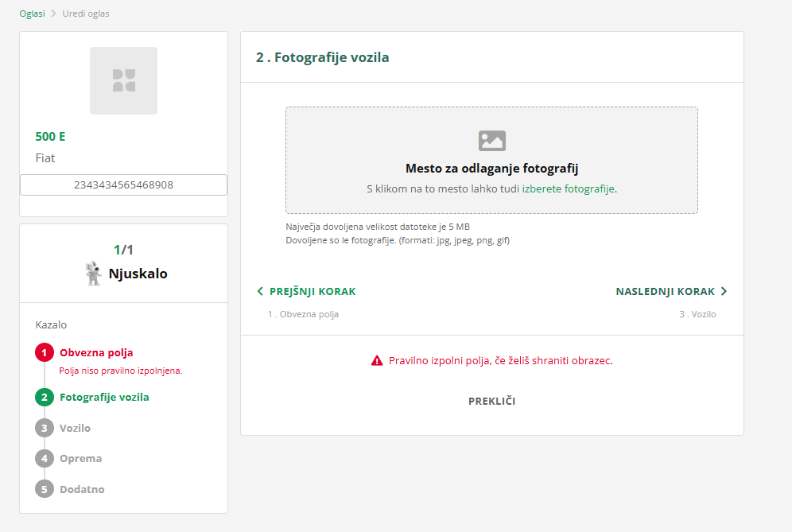Open the Oglasi breadcrumb link
Image resolution: width=792 pixels, height=532 pixels.
pos(32,14)
